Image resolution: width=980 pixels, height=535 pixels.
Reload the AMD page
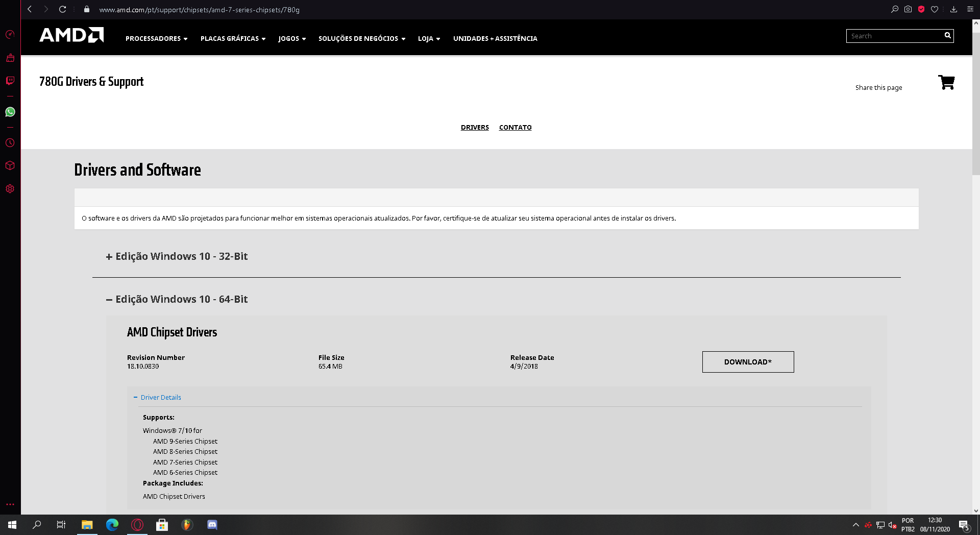(x=62, y=9)
